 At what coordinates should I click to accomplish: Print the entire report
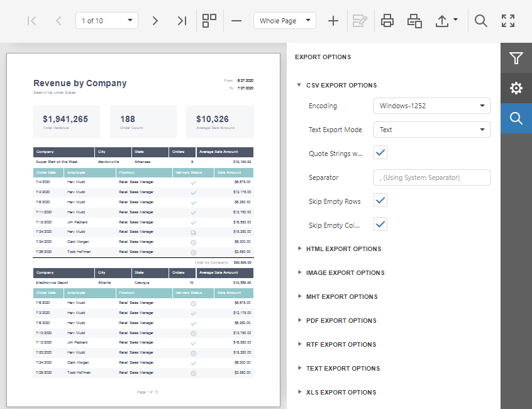[387, 20]
